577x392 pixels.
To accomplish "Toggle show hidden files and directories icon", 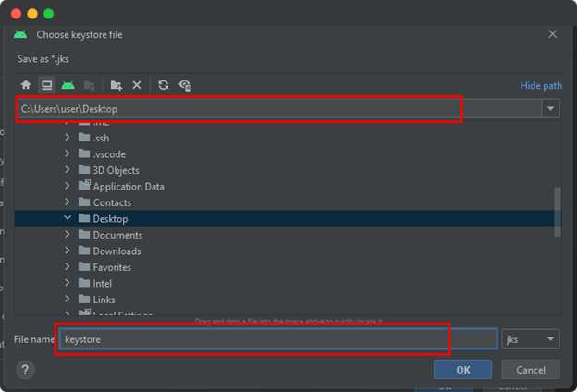I will 185,85.
